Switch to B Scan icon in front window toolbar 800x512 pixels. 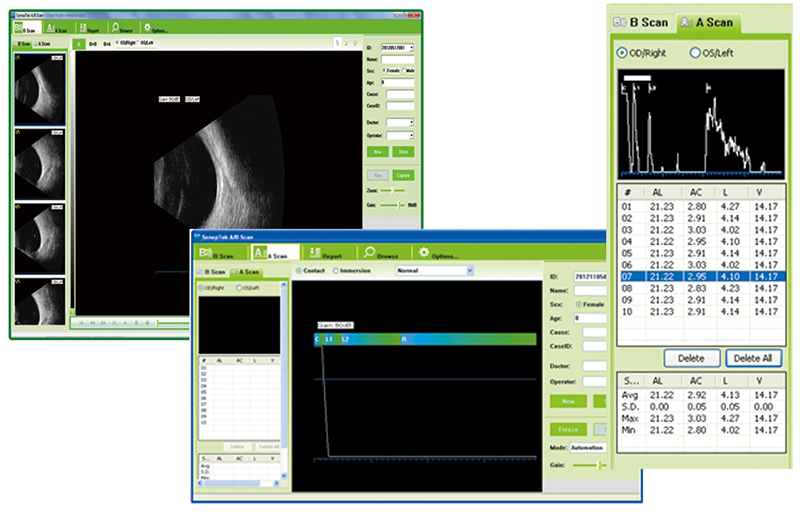pyautogui.click(x=205, y=252)
